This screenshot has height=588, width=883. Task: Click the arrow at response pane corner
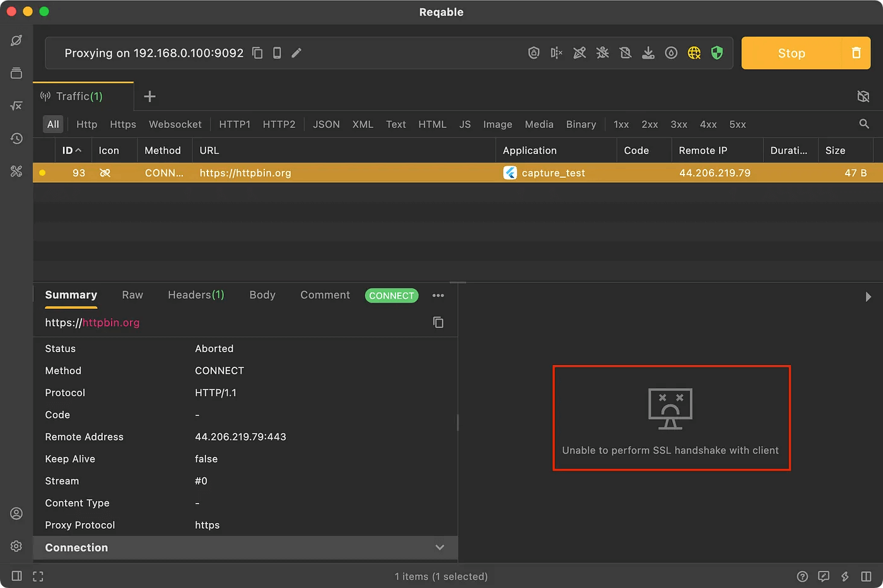[868, 297]
